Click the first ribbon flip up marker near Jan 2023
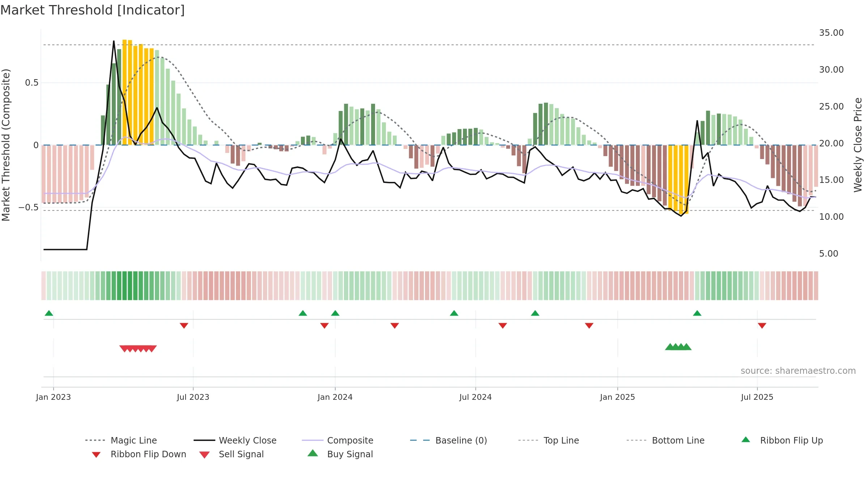Screen dimensions: 868x488 click(49, 313)
